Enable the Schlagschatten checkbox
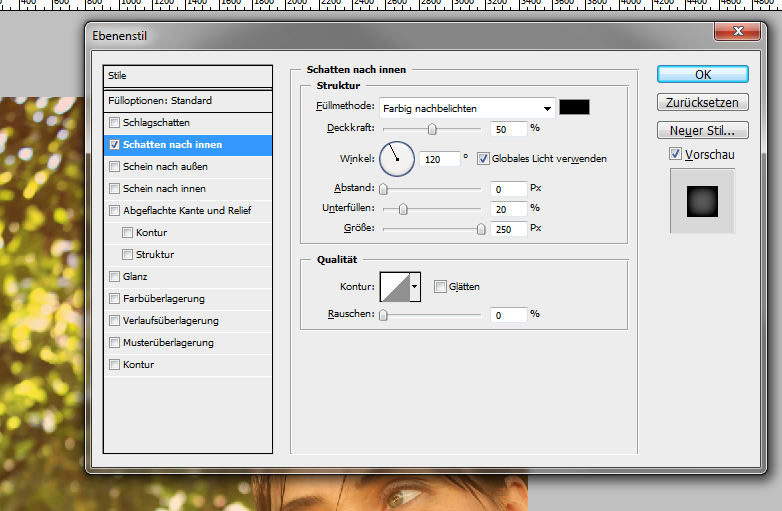Viewport: 782px width, 511px height. tap(115, 123)
